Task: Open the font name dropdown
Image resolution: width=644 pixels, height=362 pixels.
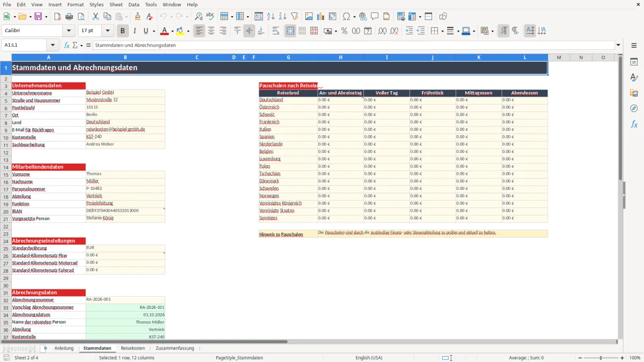Action: tap(70, 31)
